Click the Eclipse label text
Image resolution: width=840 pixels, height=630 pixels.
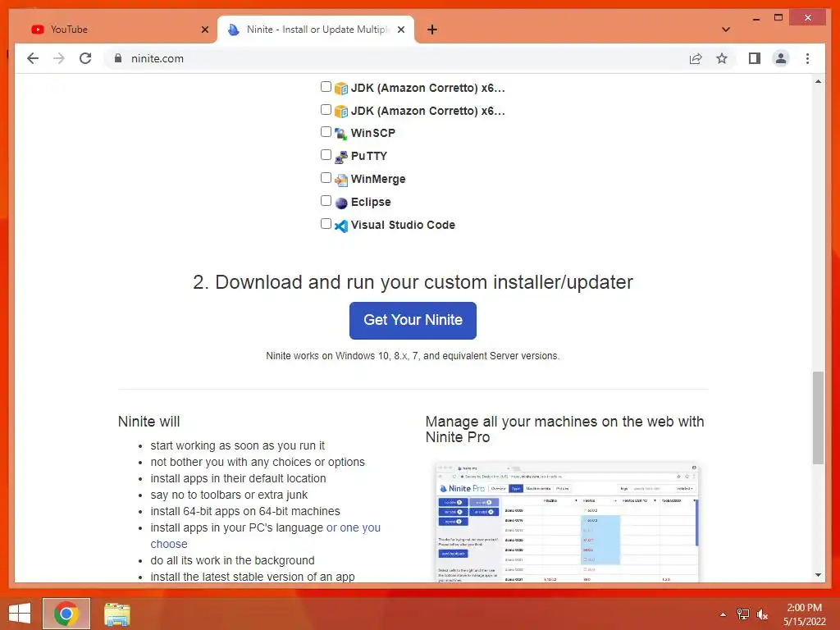click(371, 202)
